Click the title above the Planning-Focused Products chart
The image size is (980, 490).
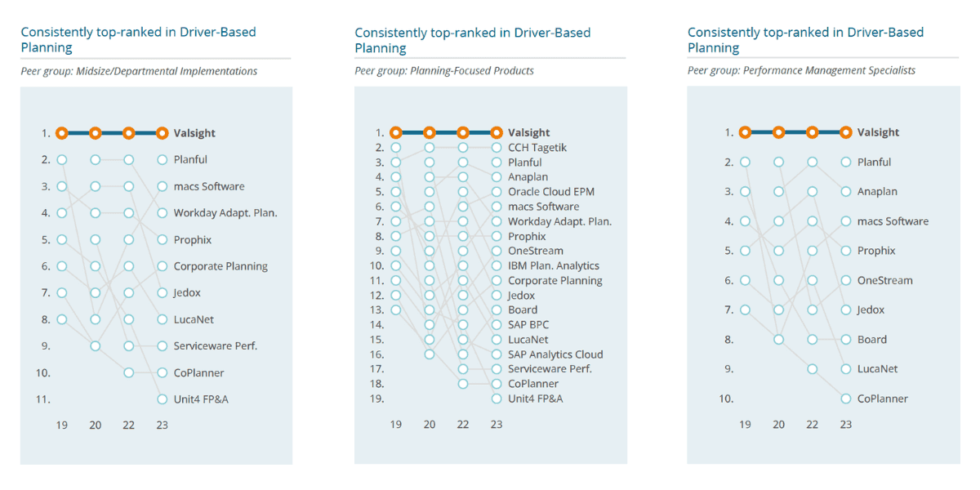tap(472, 40)
